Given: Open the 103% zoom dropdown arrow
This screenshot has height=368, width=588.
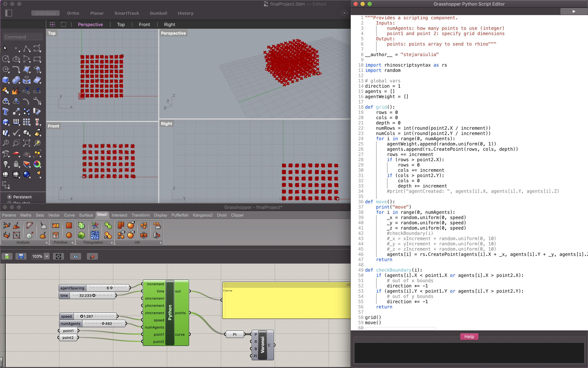Looking at the screenshot, I should click(x=47, y=256).
